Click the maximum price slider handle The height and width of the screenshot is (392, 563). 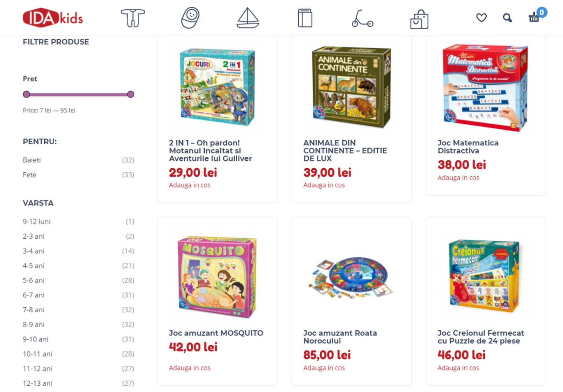click(x=131, y=94)
